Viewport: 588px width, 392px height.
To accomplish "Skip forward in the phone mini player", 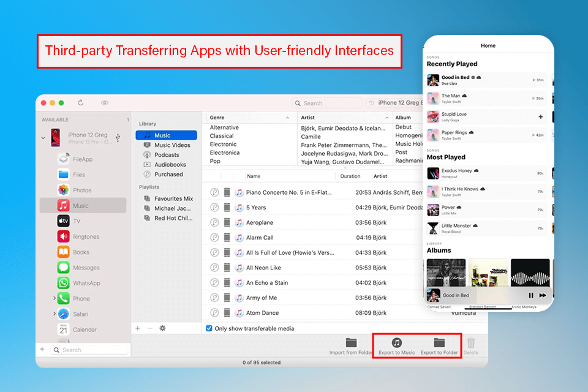I will tap(543, 296).
